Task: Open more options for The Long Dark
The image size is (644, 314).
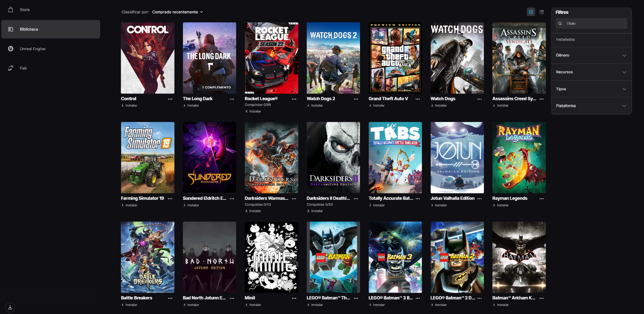Action: 232,99
